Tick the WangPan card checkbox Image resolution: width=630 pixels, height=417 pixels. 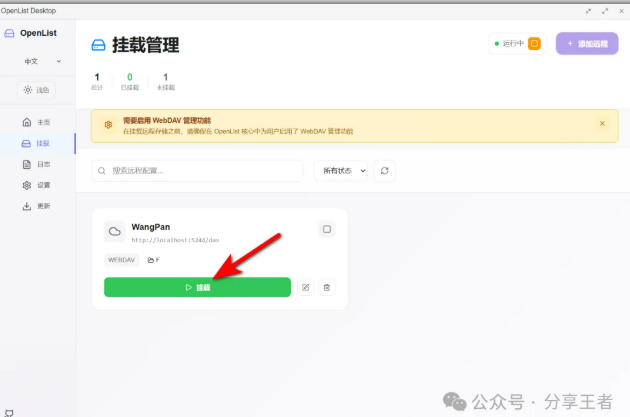(x=326, y=229)
